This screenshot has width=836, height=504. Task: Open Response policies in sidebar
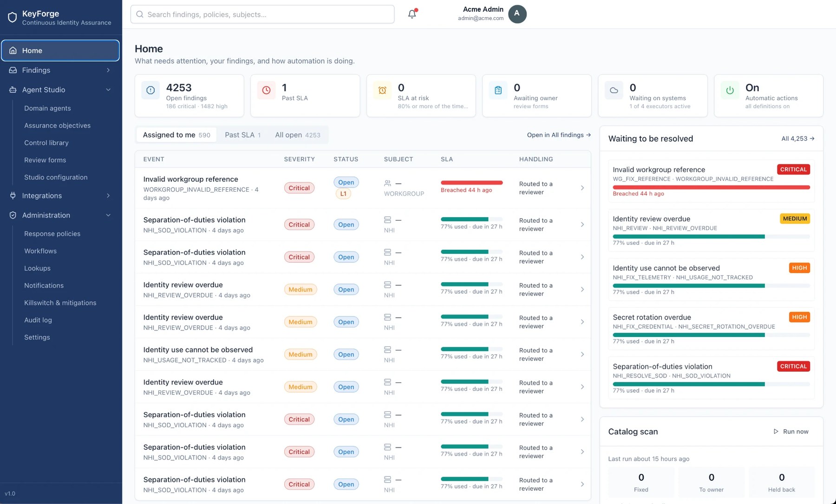(52, 233)
